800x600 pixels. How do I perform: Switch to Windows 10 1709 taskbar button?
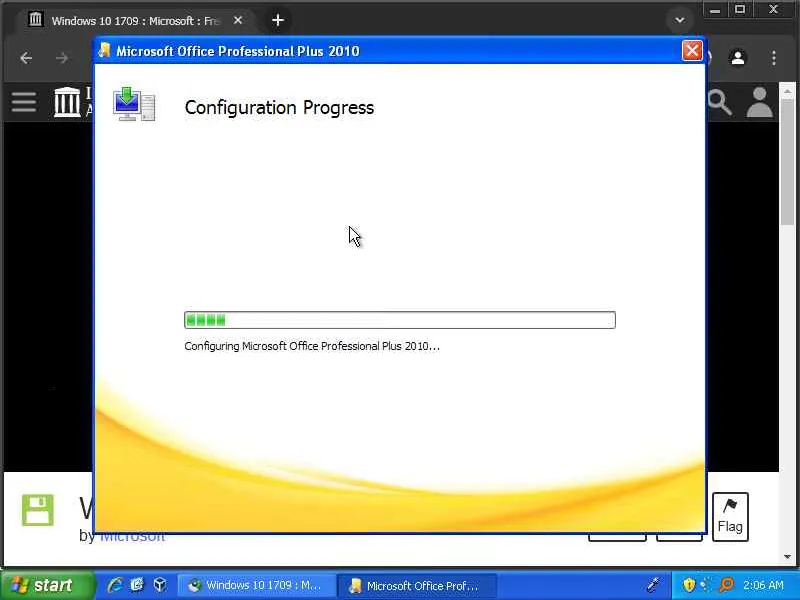[256, 585]
